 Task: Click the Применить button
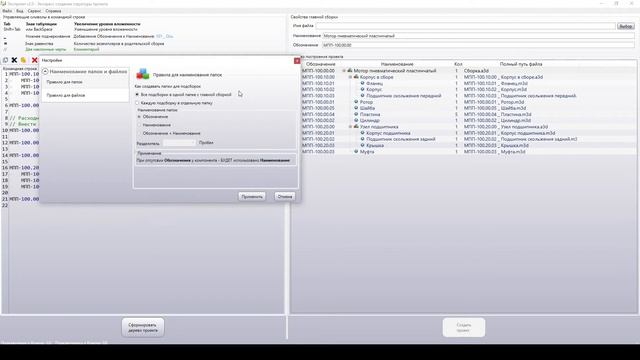[252, 196]
